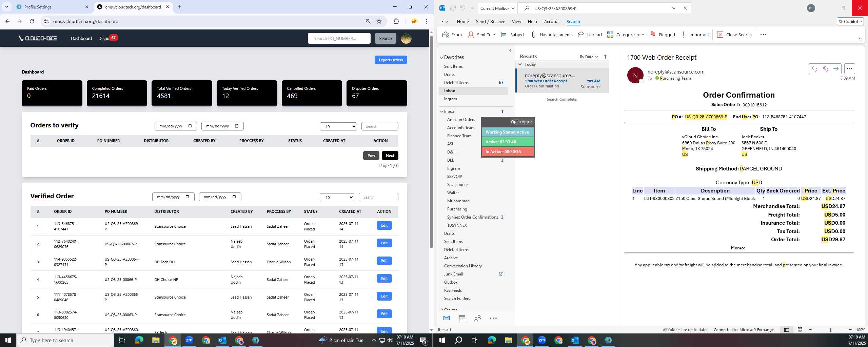Open Zoom from the left taskbar
The width and height of the screenshot is (868, 347).
189,340
